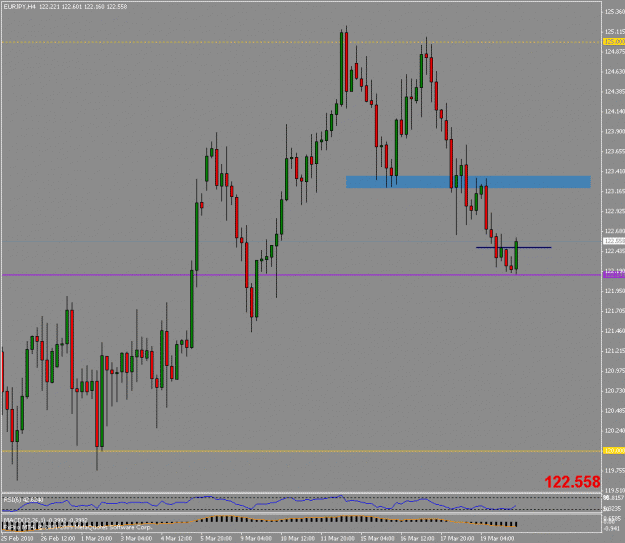Screen dimensions: 625x543
Task: Click the large red 122.558 price text
Action: (572, 482)
